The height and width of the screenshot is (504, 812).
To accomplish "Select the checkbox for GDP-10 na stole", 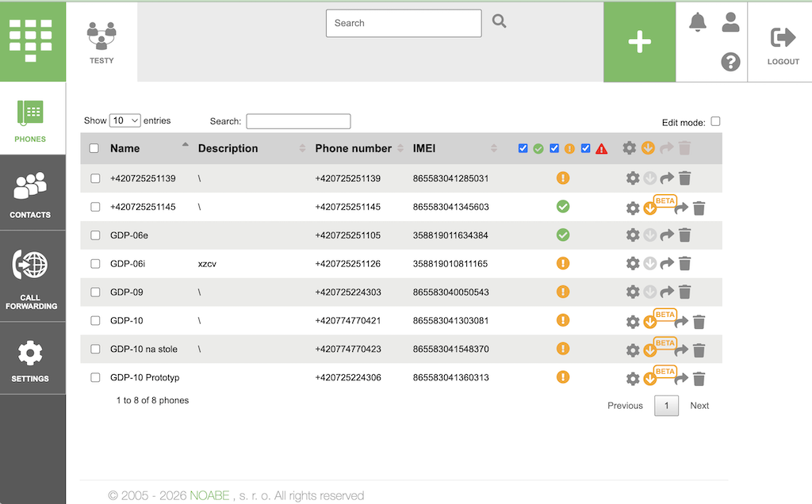I will tap(95, 349).
